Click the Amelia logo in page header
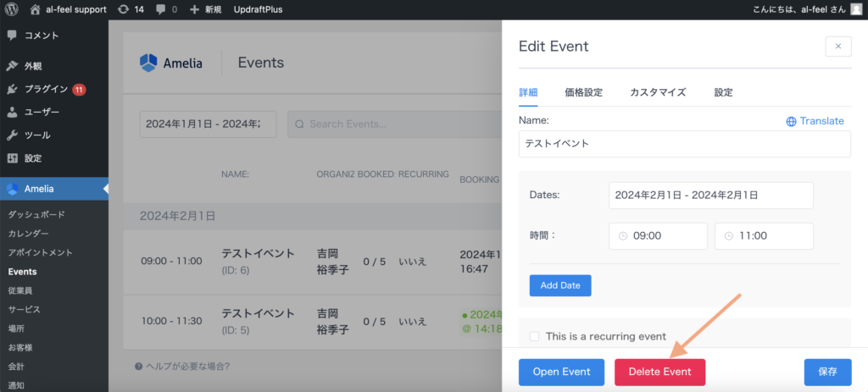Viewport: 868px width, 392px height. [x=148, y=63]
